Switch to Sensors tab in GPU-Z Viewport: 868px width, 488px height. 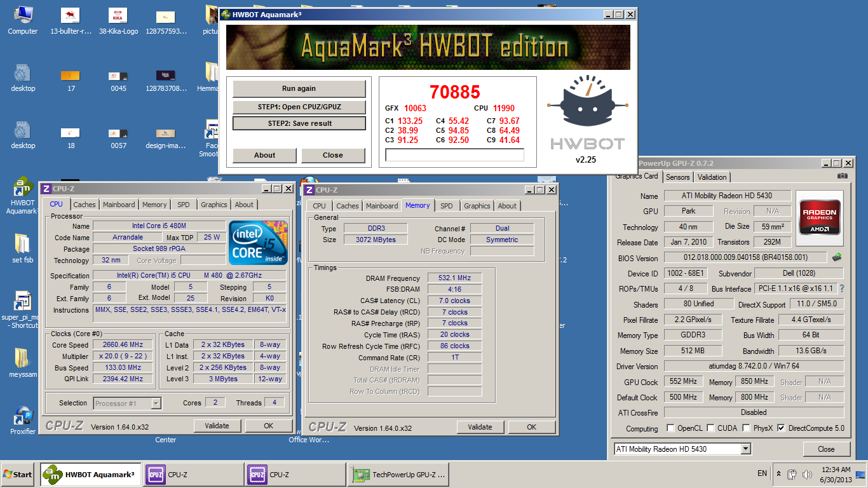tap(677, 177)
